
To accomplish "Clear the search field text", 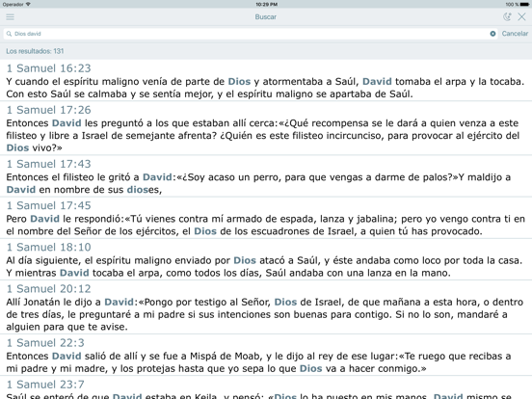I will tap(492, 34).
